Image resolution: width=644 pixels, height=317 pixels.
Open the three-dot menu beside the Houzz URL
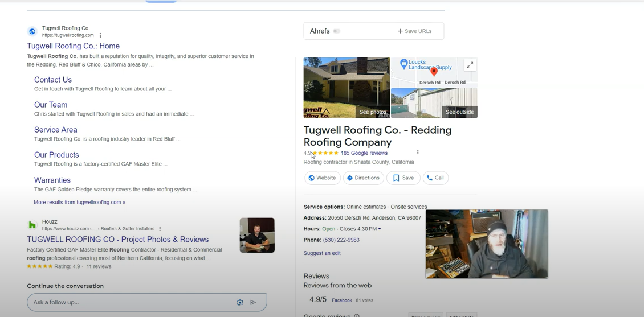click(x=160, y=229)
